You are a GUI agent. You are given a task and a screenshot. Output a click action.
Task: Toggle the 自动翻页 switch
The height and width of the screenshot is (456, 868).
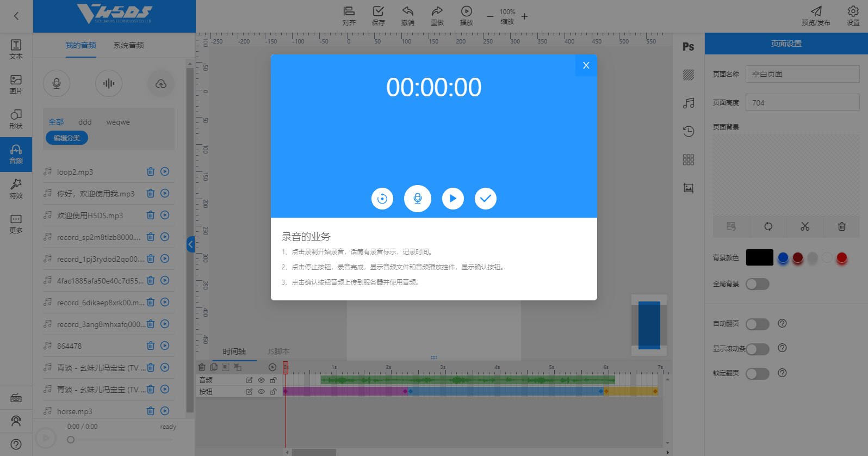pyautogui.click(x=758, y=324)
